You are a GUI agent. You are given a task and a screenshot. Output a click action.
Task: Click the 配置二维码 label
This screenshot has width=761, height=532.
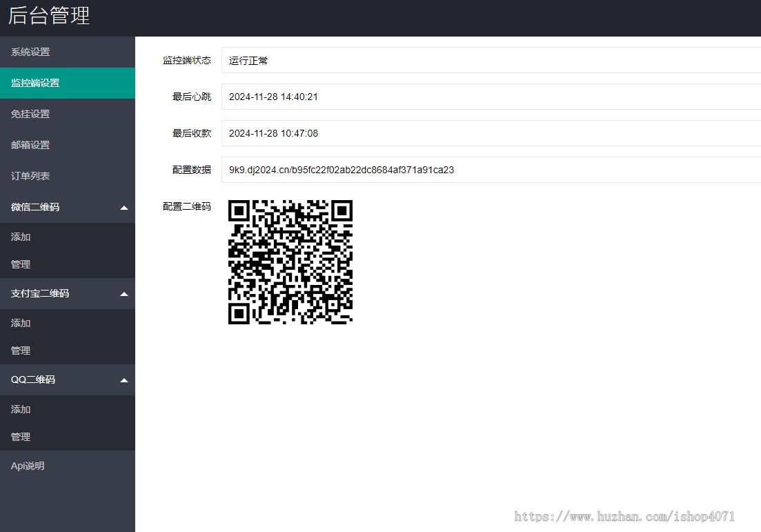point(187,206)
